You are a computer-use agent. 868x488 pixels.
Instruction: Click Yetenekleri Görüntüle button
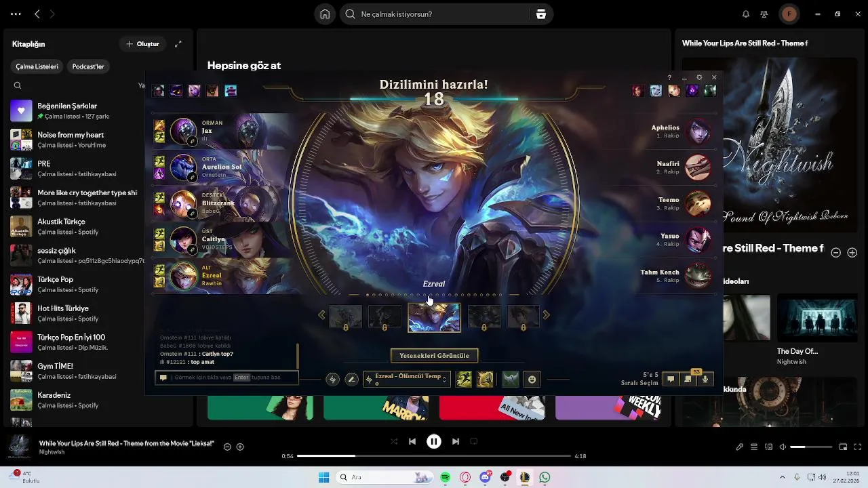coord(434,355)
